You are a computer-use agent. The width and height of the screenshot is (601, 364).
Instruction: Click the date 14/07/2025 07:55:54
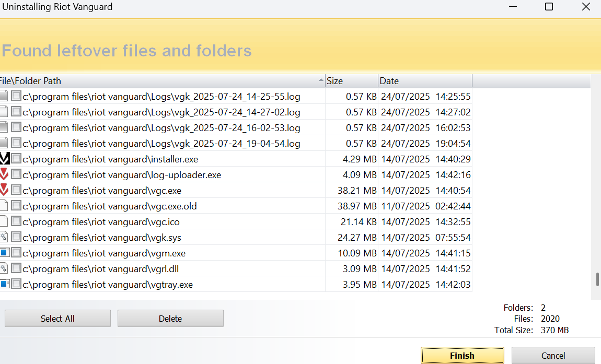tap(426, 238)
